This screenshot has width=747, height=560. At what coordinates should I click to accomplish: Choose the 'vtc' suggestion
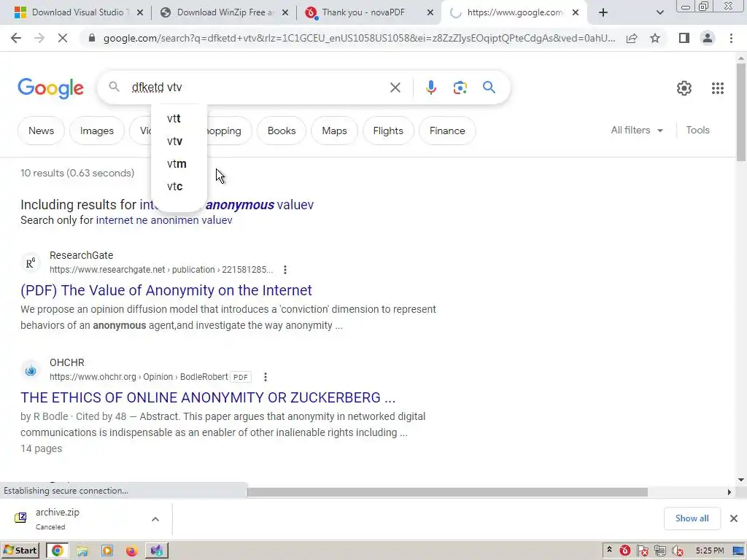pyautogui.click(x=179, y=186)
